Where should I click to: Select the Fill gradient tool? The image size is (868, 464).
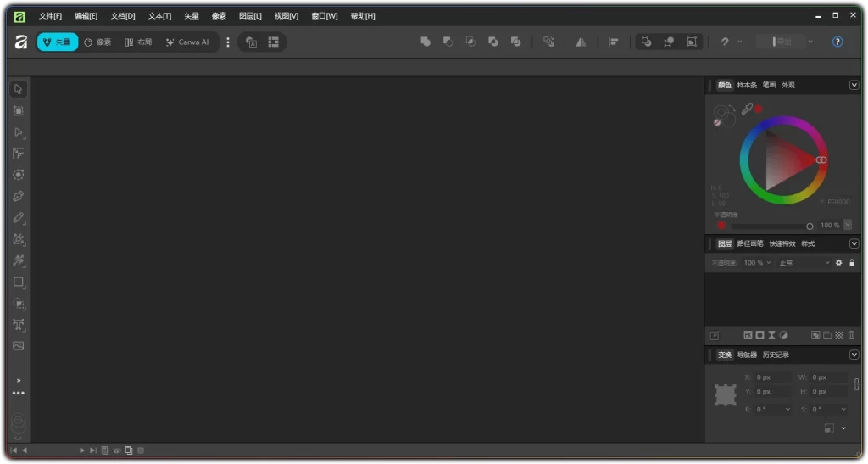[x=19, y=260]
